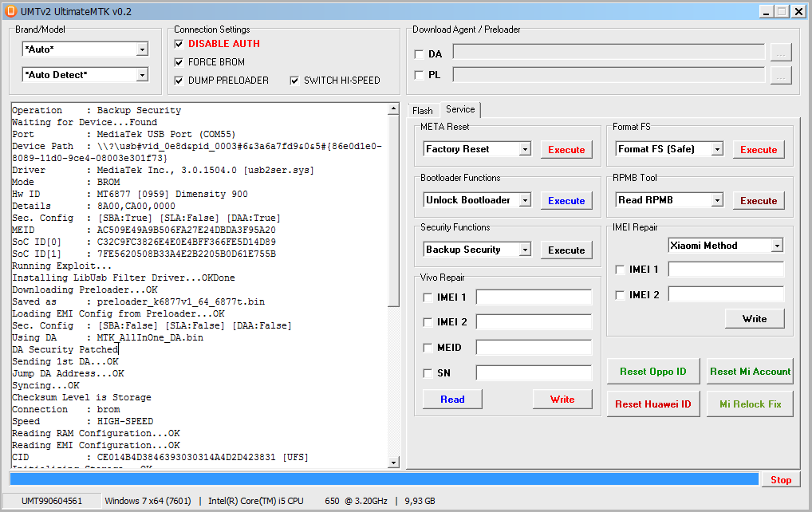Click IMEI Repair IMEI 2 input field

tap(726, 294)
